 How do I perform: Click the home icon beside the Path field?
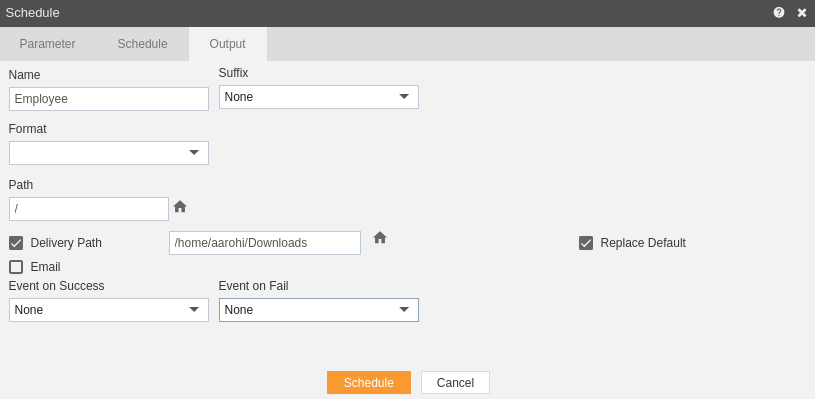180,206
